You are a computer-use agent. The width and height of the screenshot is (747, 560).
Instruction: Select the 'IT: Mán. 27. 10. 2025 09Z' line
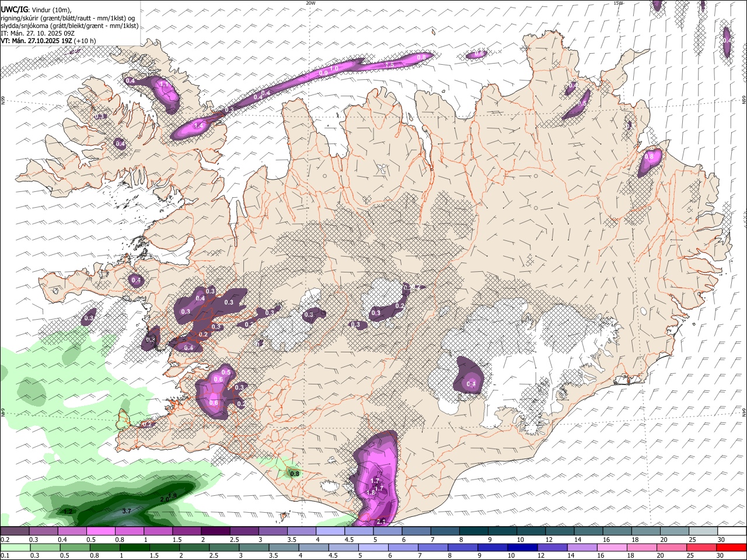pos(37,33)
